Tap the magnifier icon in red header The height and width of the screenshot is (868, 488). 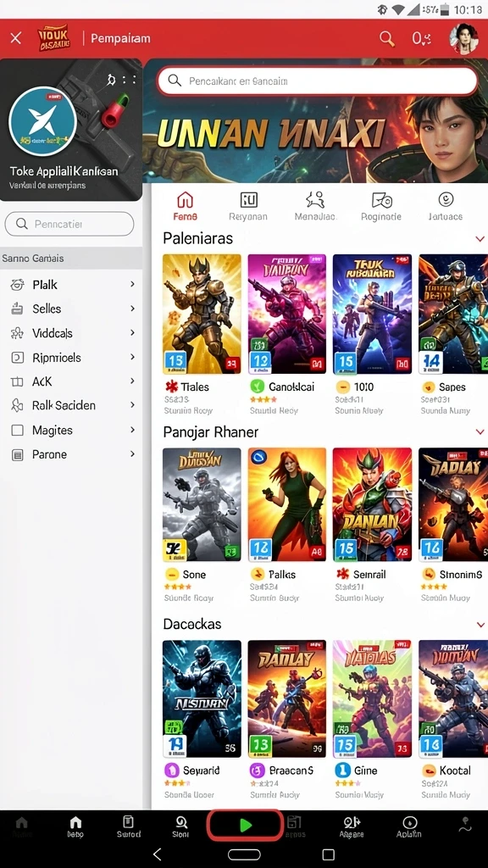coord(386,39)
